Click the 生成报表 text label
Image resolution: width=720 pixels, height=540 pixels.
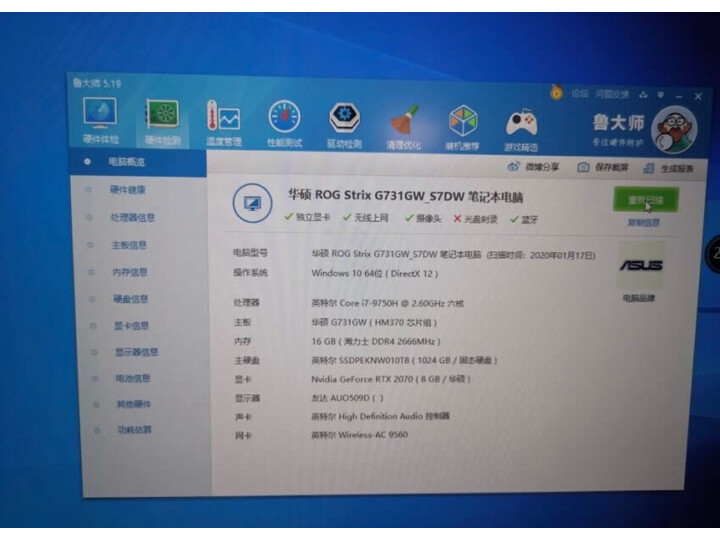pyautogui.click(x=677, y=169)
